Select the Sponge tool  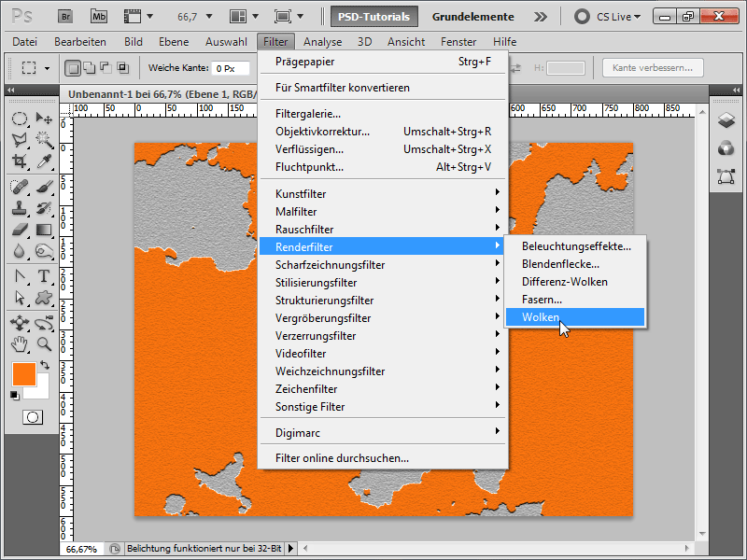pos(44,251)
